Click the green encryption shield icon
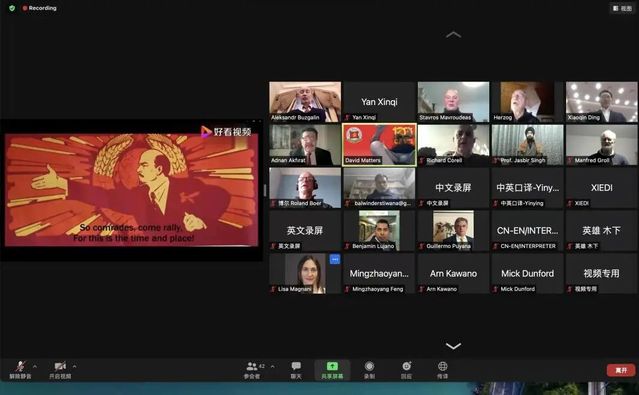639x395 pixels. pyautogui.click(x=12, y=8)
